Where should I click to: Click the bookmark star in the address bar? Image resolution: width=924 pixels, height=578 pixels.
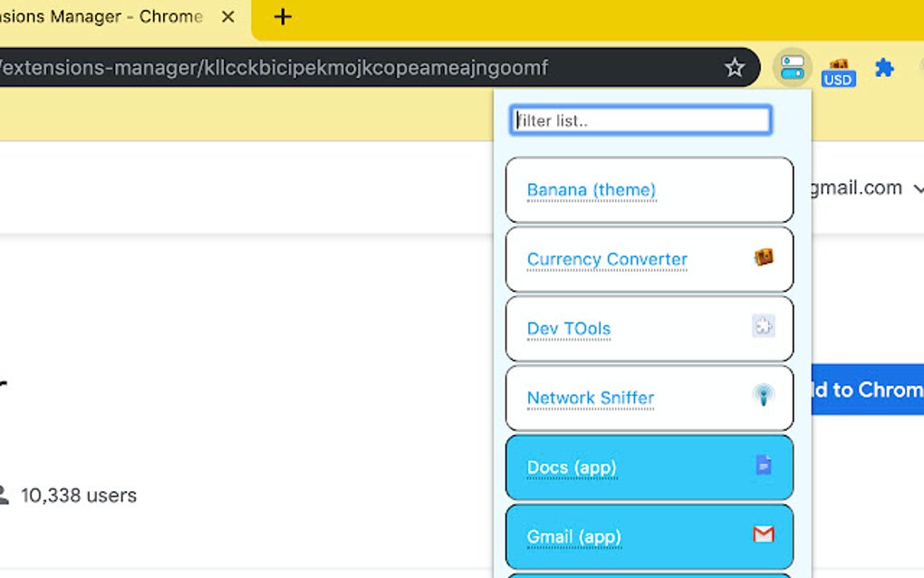[734, 66]
